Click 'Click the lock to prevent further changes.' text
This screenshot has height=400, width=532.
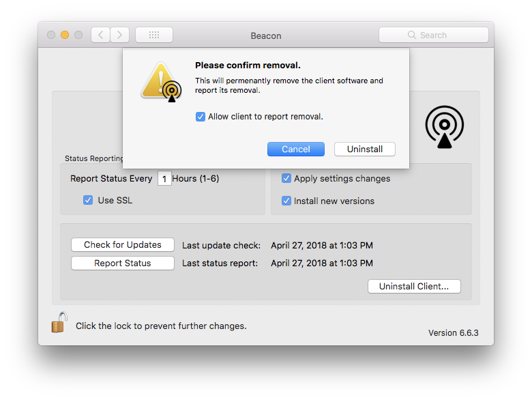161,326
